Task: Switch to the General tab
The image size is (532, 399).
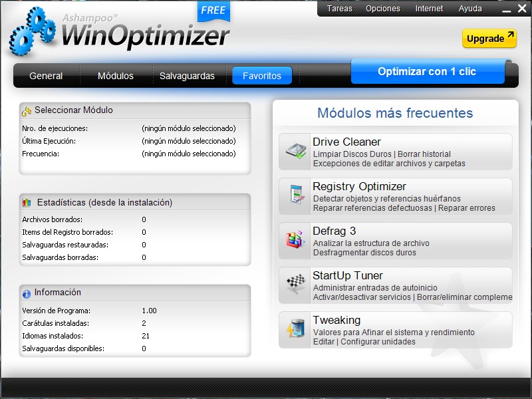Action: pyautogui.click(x=46, y=76)
